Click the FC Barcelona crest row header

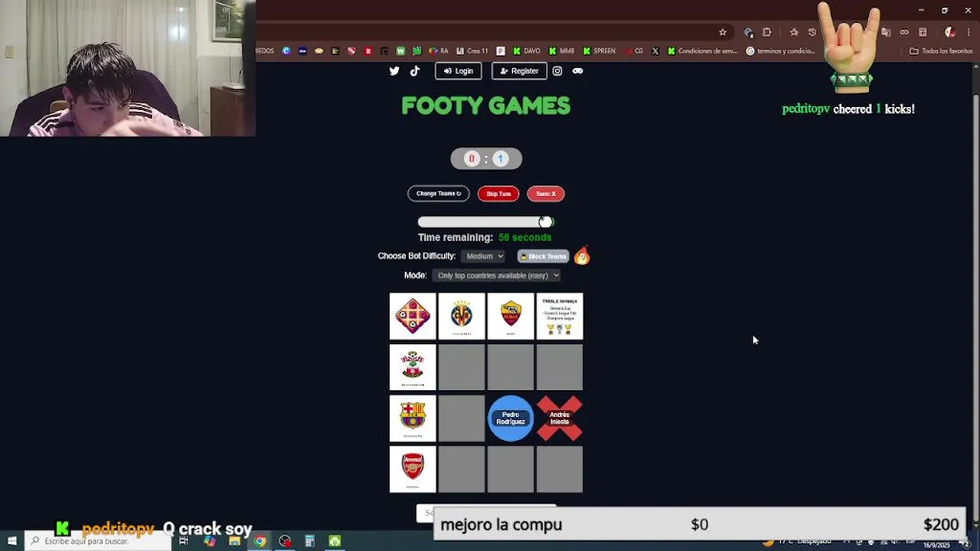(413, 419)
